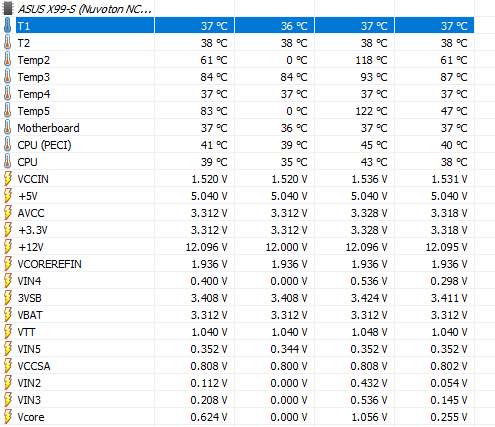495x427 pixels.
Task: Click the lightning bolt icon beside +5V
Action: pyautogui.click(x=8, y=196)
